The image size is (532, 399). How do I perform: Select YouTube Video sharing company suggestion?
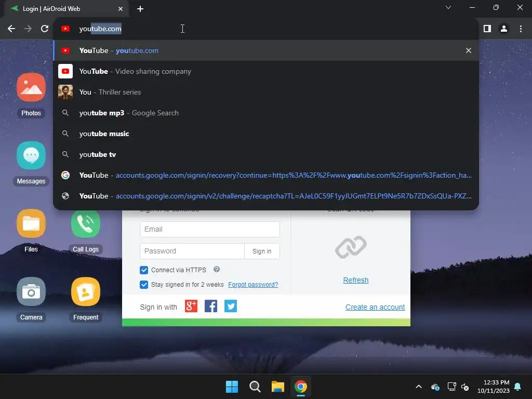point(266,71)
